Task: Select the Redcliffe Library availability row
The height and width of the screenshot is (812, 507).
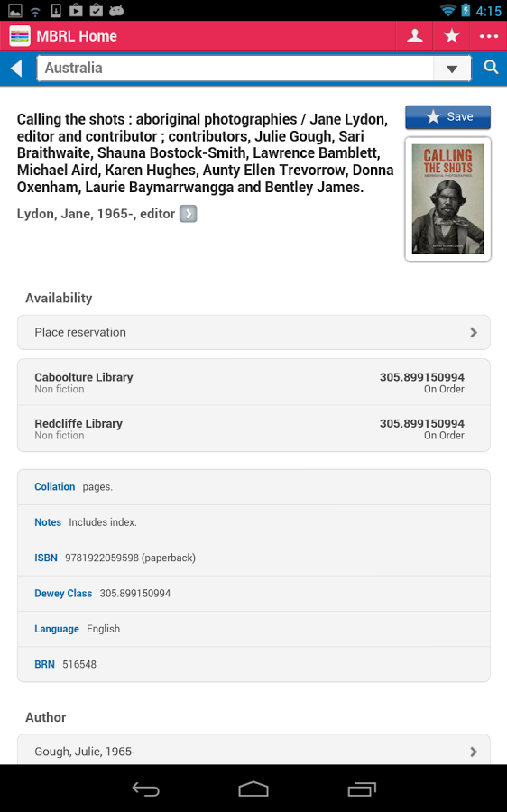Action: pos(253,429)
